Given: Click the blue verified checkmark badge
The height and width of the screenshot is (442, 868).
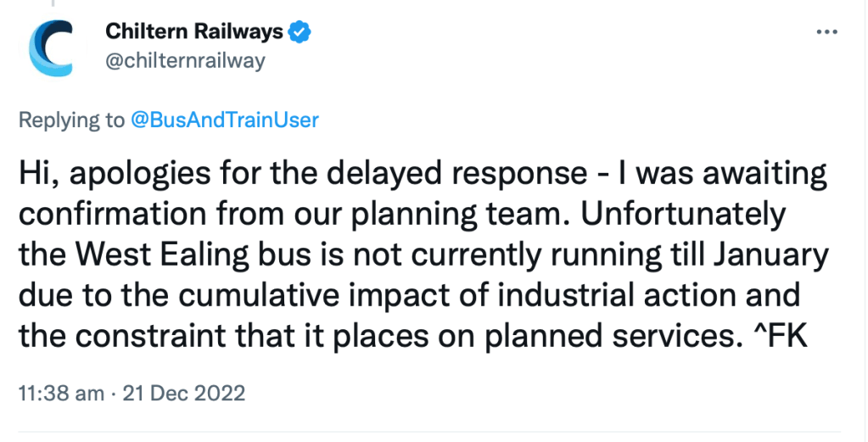Looking at the screenshot, I should (x=300, y=32).
